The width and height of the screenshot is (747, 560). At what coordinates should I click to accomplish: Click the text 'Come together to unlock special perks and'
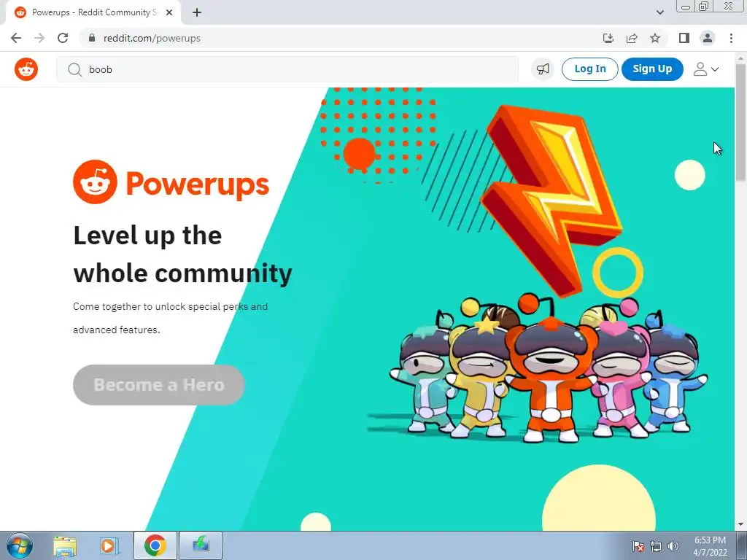point(170,307)
